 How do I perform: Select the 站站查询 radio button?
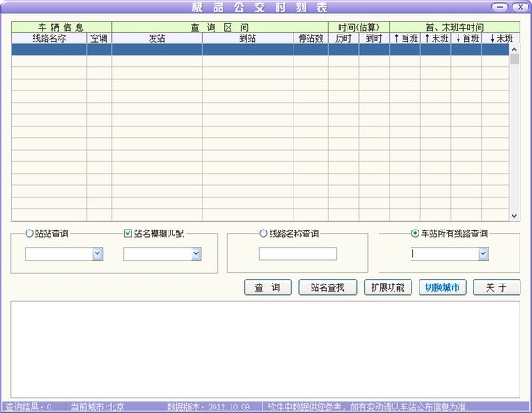coord(30,234)
